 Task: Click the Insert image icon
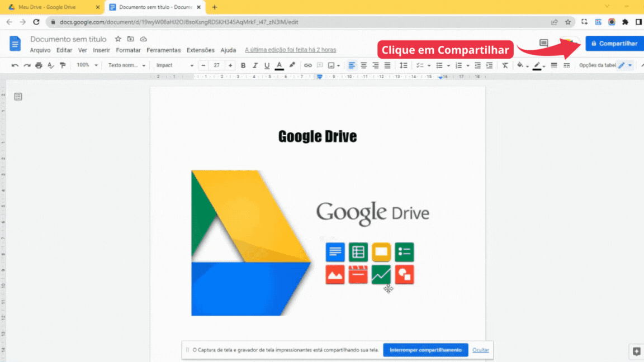tap(331, 65)
